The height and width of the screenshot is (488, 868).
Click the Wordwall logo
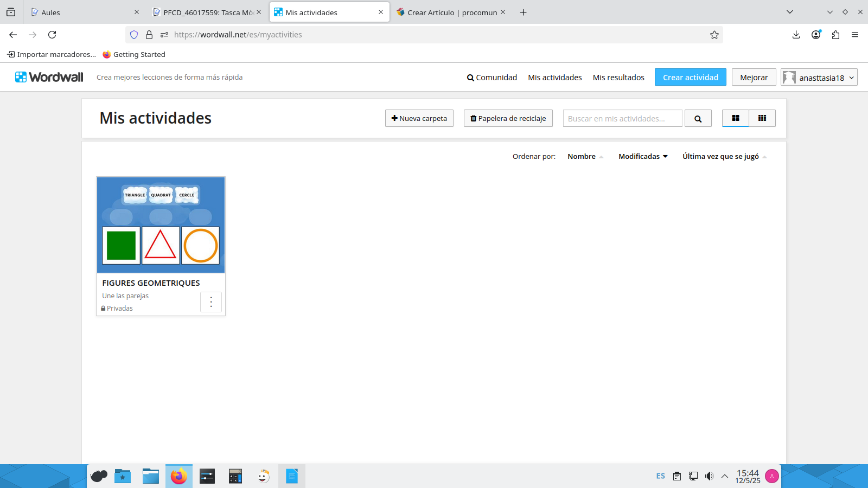(x=49, y=77)
